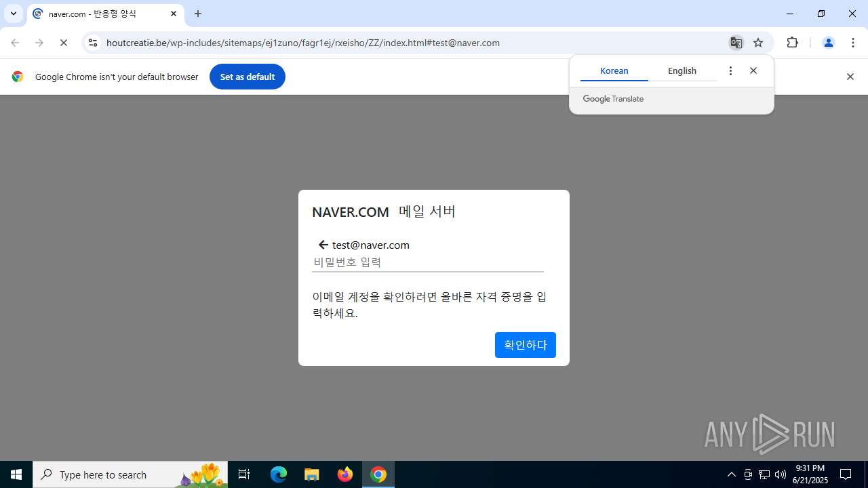Screen dimensions: 868x488
Task: Minimize the Chrome window
Action: [x=789, y=14]
